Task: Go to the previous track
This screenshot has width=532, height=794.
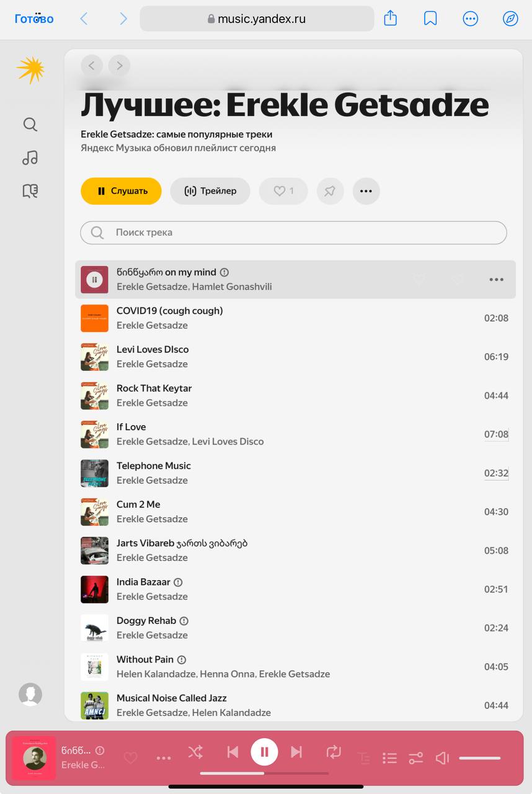Action: coord(233,752)
